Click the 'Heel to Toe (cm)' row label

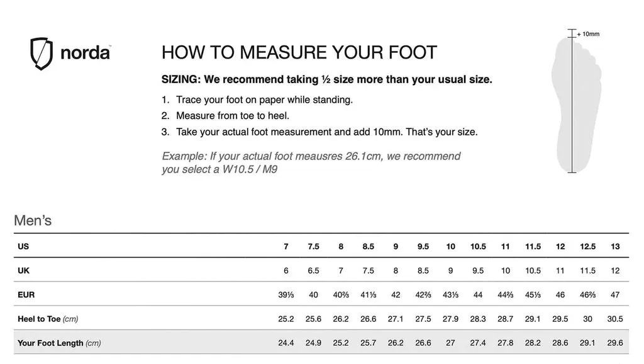click(x=48, y=319)
